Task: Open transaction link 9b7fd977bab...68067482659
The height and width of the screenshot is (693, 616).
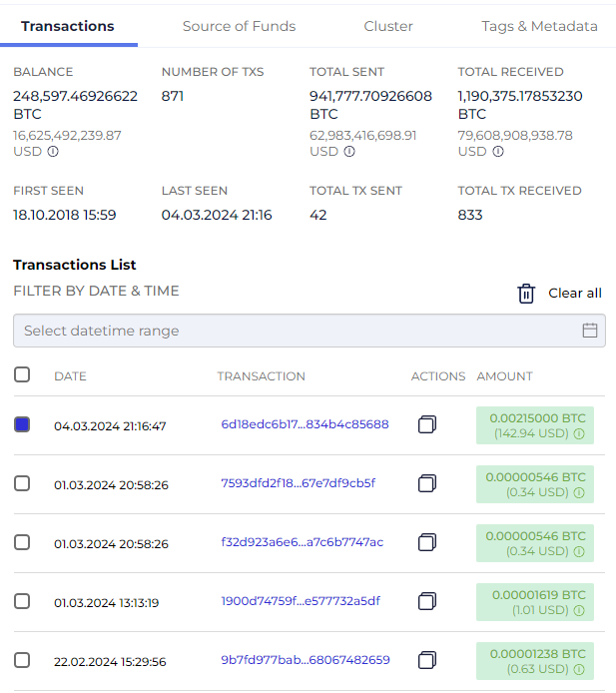Action: click(306, 660)
